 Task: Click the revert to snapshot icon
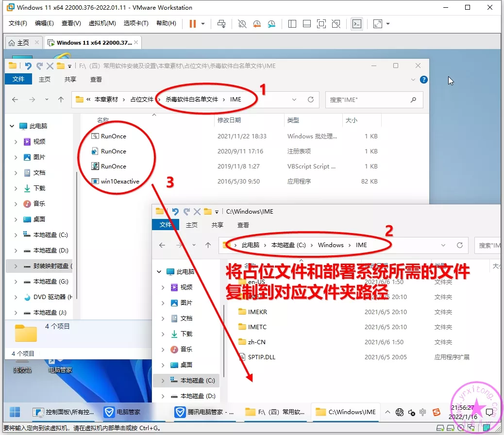point(257,23)
